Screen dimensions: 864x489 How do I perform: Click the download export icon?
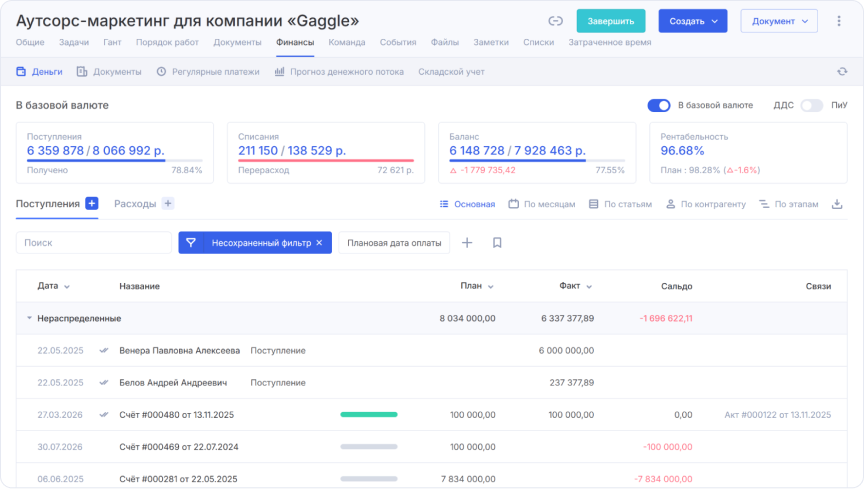click(837, 204)
